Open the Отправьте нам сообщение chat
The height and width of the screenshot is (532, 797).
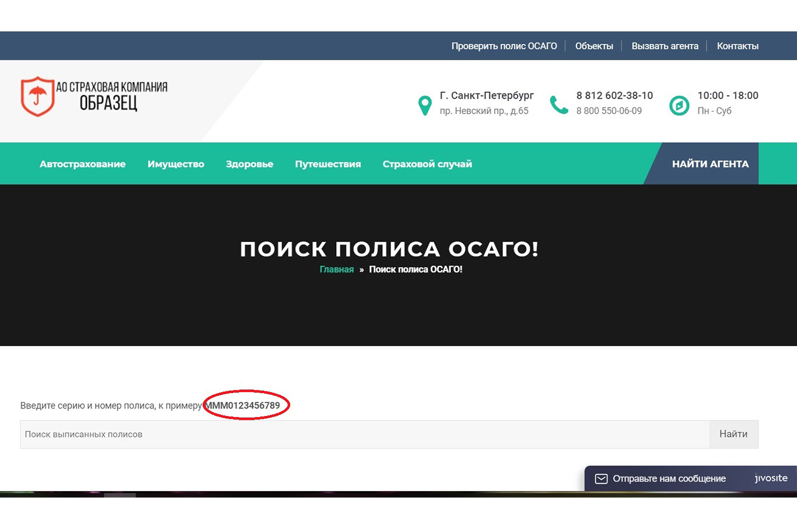669,479
